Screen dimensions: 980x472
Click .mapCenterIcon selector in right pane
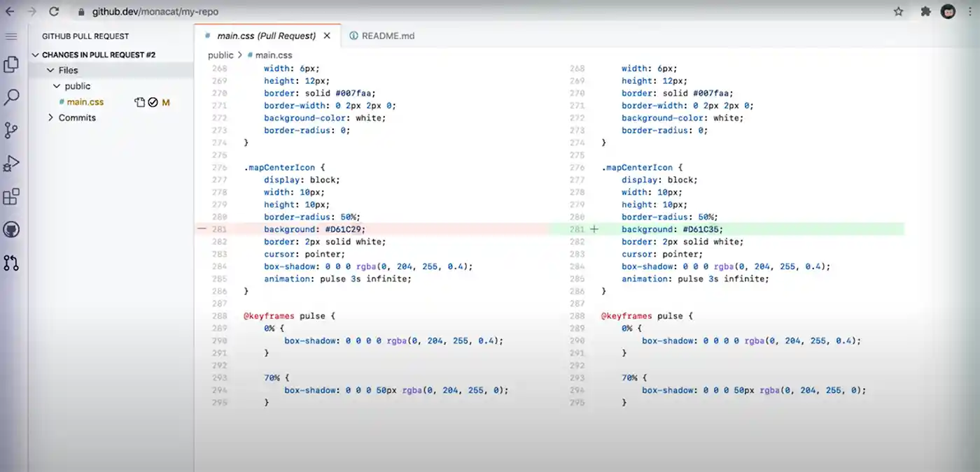pyautogui.click(x=636, y=168)
